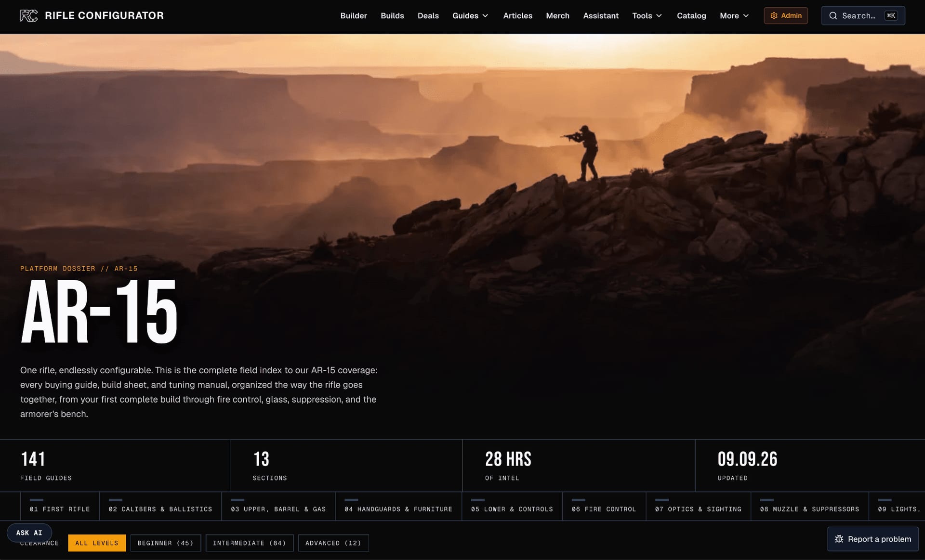
Task: Click the bug icon in Report a problem
Action: pyautogui.click(x=839, y=539)
